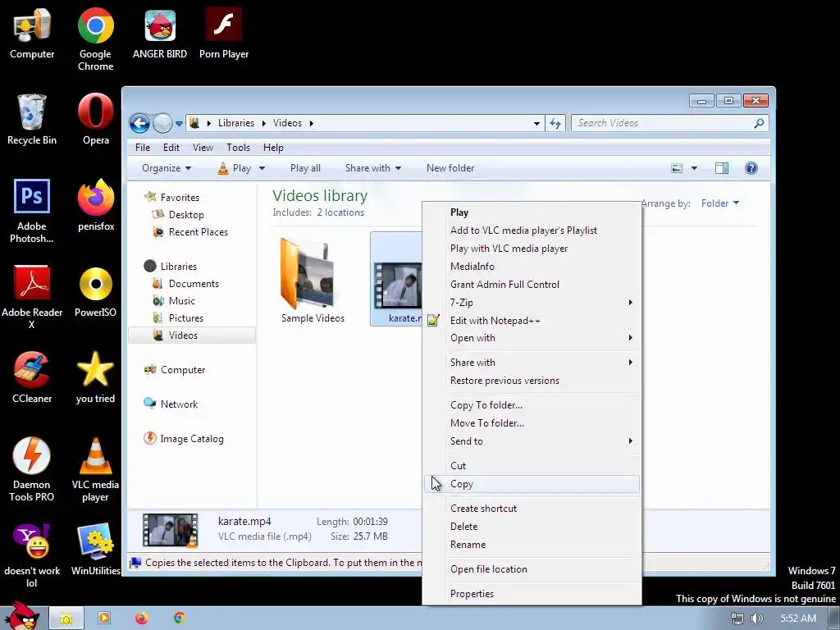Launch Opera from the desktop
This screenshot has width=840, height=630.
pyautogui.click(x=95, y=119)
